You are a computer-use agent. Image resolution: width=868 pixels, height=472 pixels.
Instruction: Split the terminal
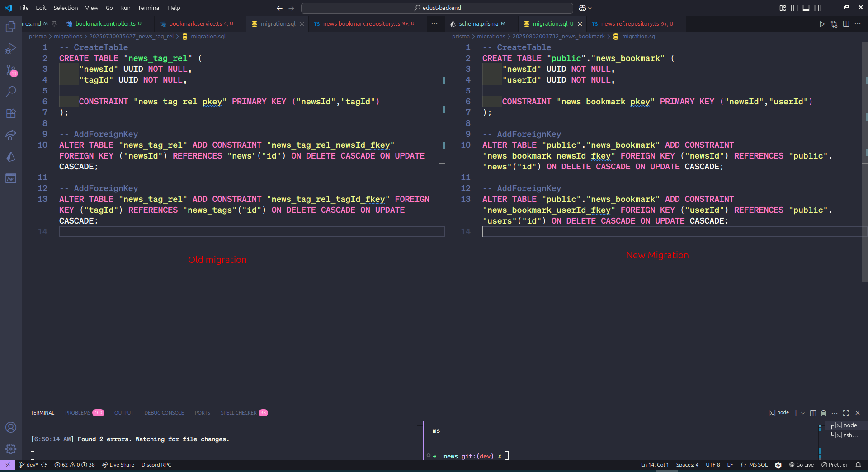(813, 413)
